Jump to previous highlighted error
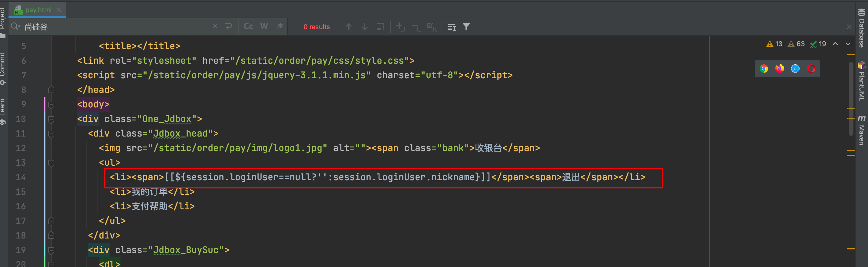This screenshot has height=267, width=868. pos(835,44)
